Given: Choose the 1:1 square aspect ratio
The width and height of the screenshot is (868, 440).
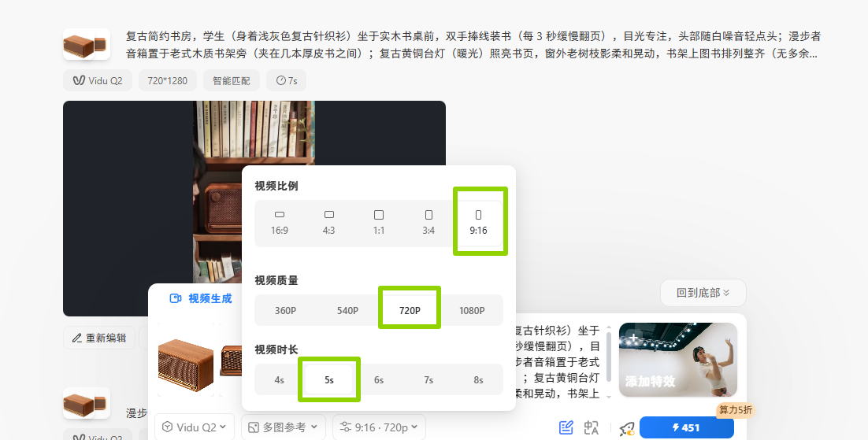Looking at the screenshot, I should coord(379,221).
